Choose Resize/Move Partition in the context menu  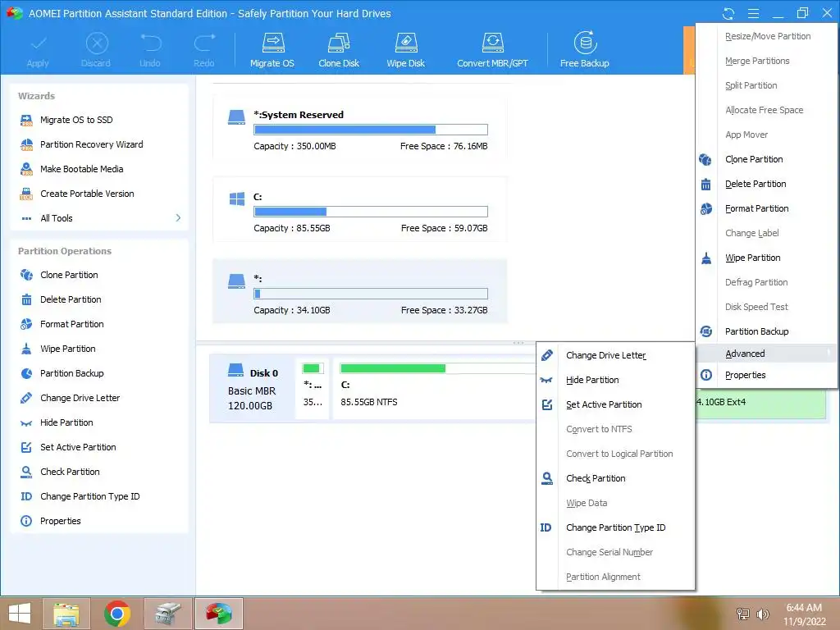pyautogui.click(x=768, y=36)
